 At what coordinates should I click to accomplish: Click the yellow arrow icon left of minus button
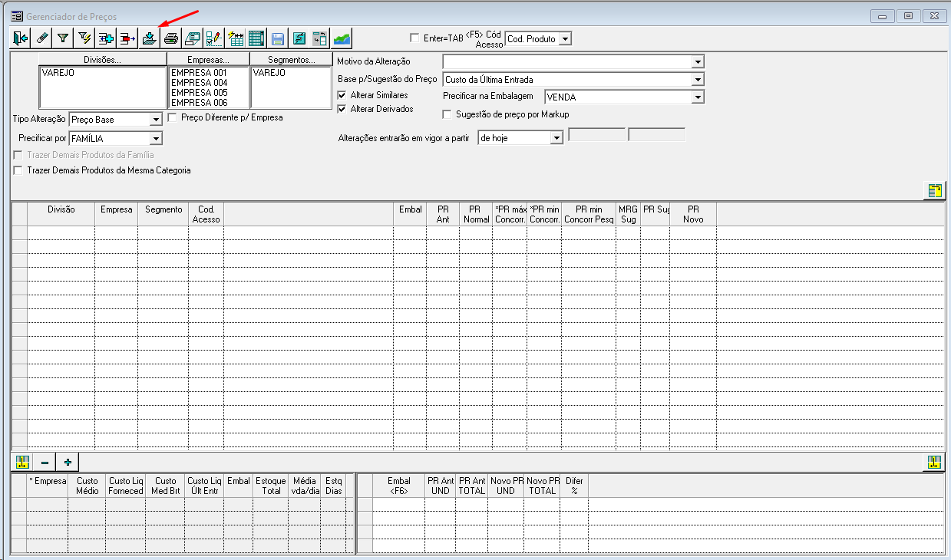(x=22, y=462)
